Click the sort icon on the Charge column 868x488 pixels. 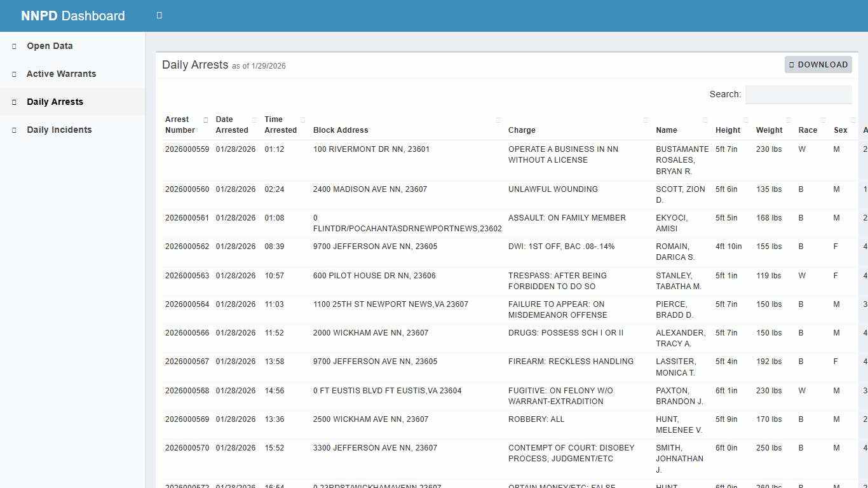coord(646,119)
